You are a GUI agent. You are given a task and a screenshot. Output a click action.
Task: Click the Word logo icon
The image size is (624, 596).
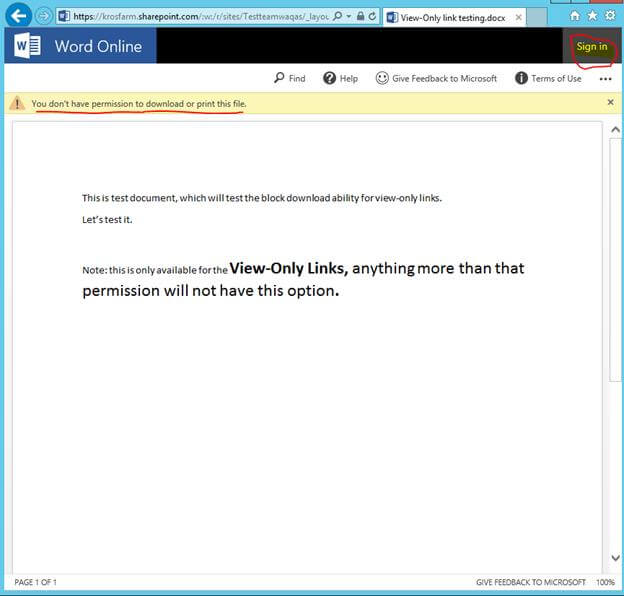point(27,46)
